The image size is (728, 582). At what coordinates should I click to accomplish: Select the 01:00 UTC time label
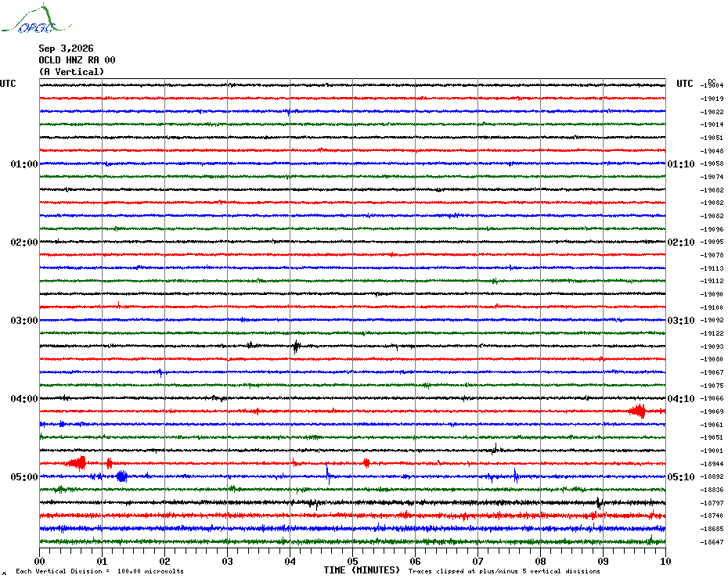pos(24,163)
